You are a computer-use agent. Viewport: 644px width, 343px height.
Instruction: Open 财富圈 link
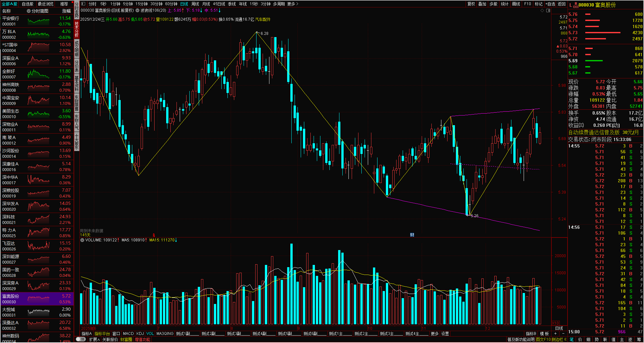pyautogui.click(x=126, y=339)
